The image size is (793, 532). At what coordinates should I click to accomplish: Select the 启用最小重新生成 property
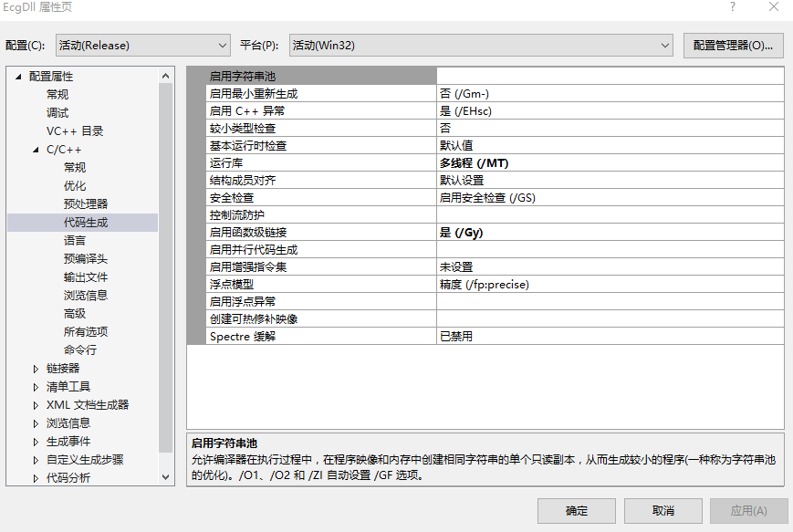321,94
